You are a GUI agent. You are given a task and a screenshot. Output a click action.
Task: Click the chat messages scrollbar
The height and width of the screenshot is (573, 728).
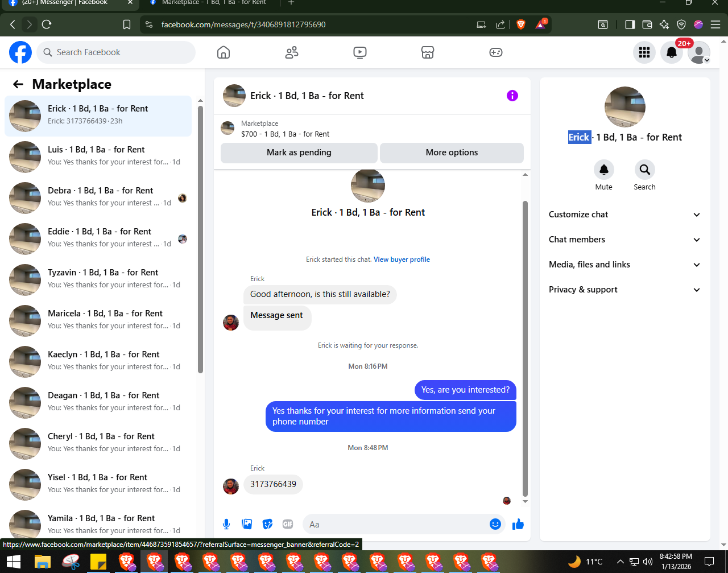coord(525,348)
